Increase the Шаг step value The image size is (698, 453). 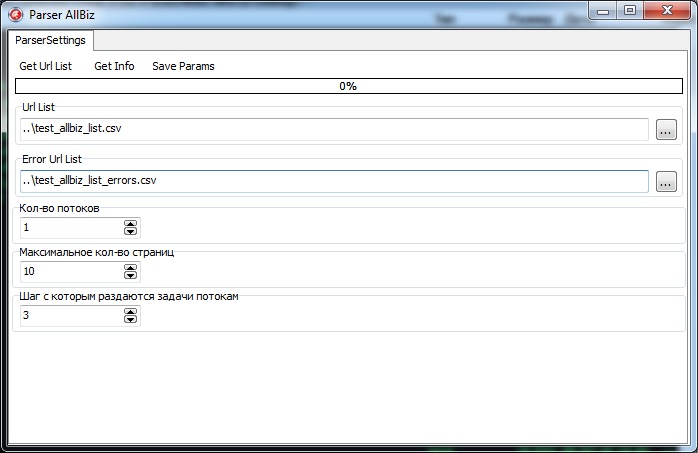[x=130, y=311]
